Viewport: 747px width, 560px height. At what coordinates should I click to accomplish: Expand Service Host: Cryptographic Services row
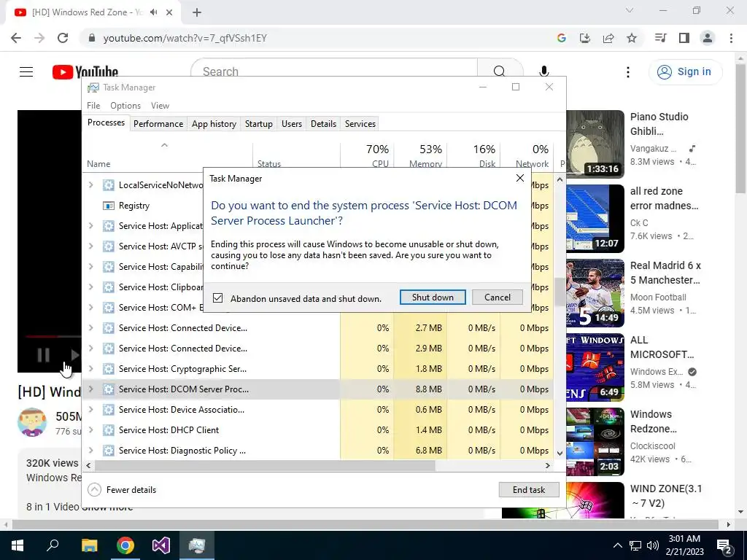point(90,368)
